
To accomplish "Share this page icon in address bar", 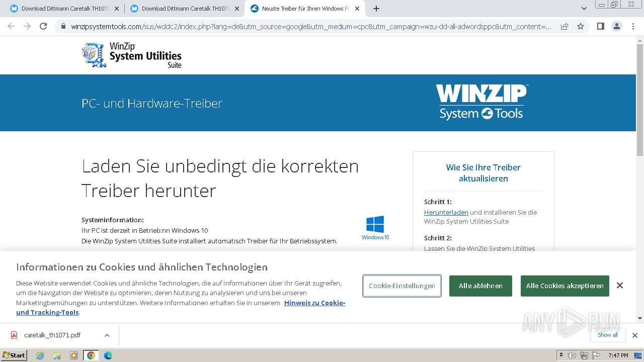I will [x=565, y=26].
